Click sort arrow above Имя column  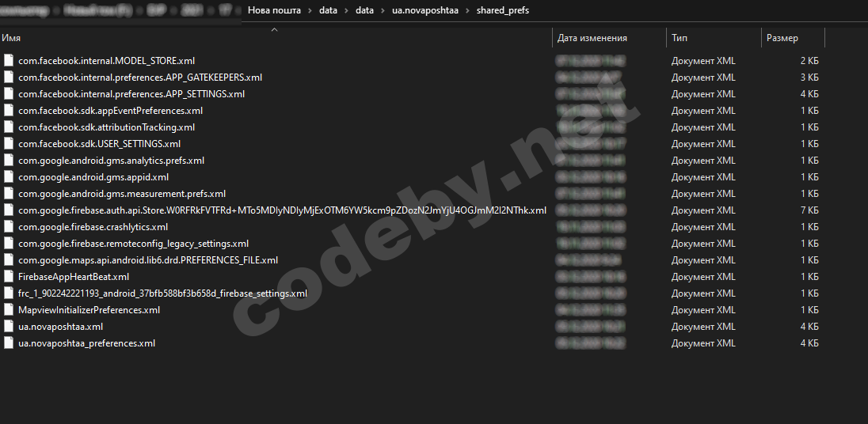pos(274,30)
